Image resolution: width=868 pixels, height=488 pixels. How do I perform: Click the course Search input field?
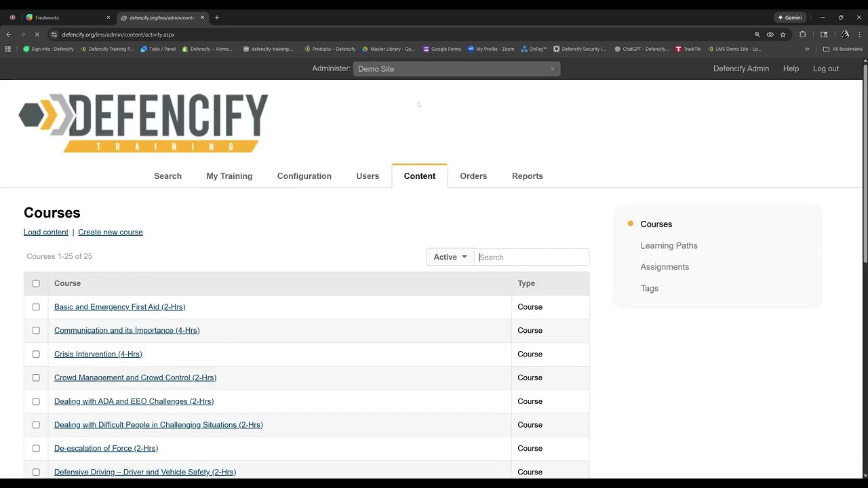coord(532,257)
